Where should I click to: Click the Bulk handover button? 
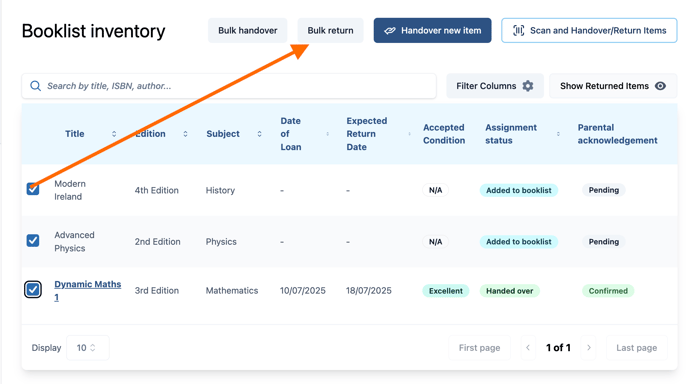click(247, 30)
